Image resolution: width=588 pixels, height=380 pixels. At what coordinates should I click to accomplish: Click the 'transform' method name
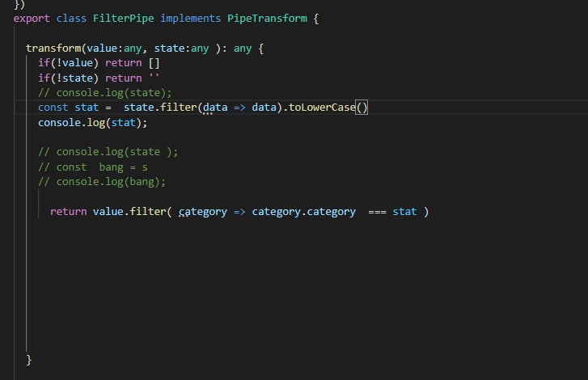pos(53,49)
